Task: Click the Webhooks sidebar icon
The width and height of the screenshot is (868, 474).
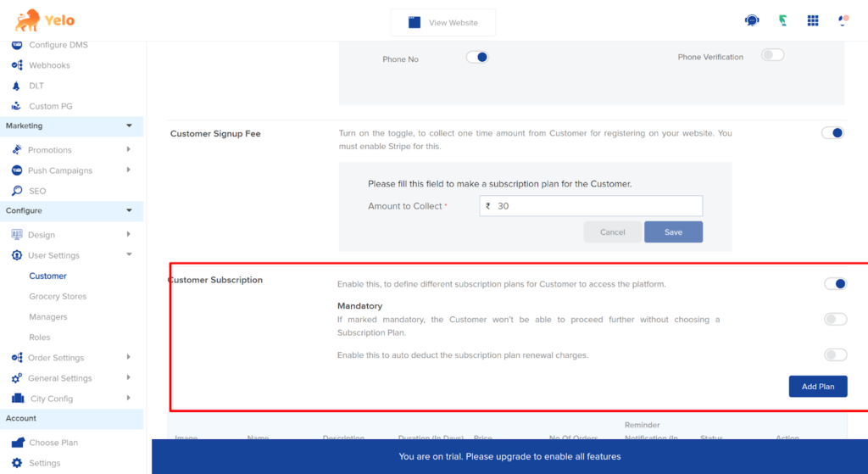Action: pos(17,65)
